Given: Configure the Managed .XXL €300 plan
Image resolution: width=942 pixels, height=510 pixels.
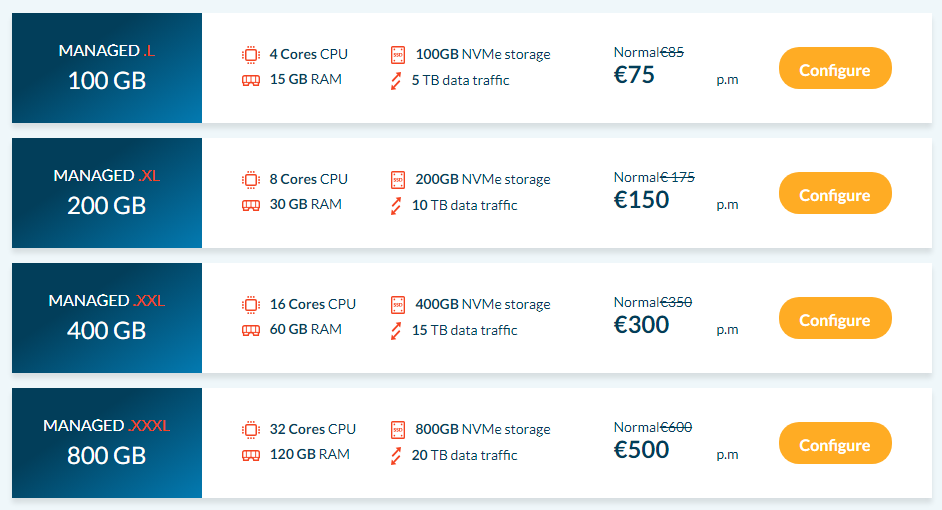Looking at the screenshot, I should pyautogui.click(x=835, y=318).
